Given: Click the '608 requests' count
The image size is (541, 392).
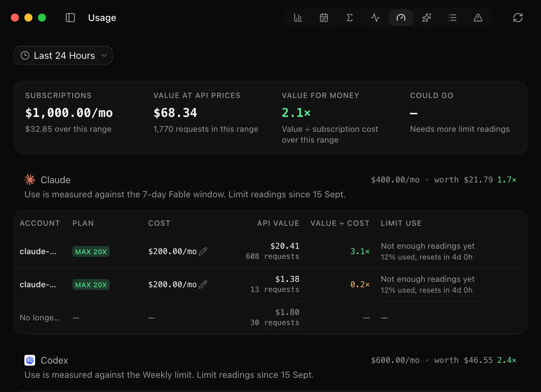Looking at the screenshot, I should [x=273, y=256].
